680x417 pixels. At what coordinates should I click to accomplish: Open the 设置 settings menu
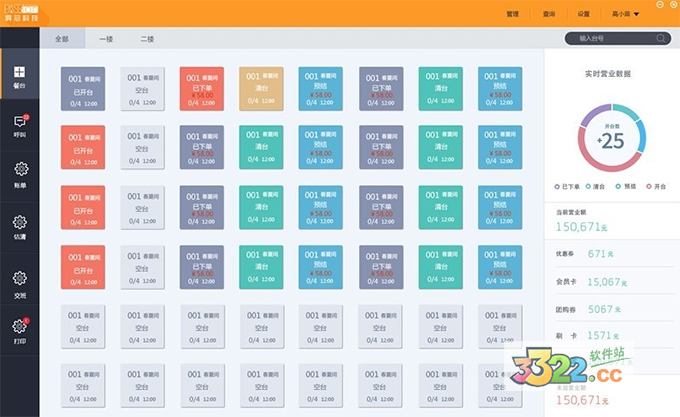(x=583, y=14)
